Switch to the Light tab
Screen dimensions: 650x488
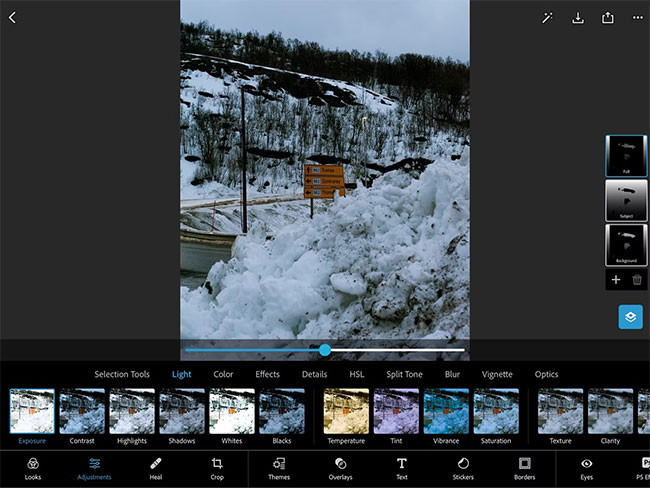point(182,374)
